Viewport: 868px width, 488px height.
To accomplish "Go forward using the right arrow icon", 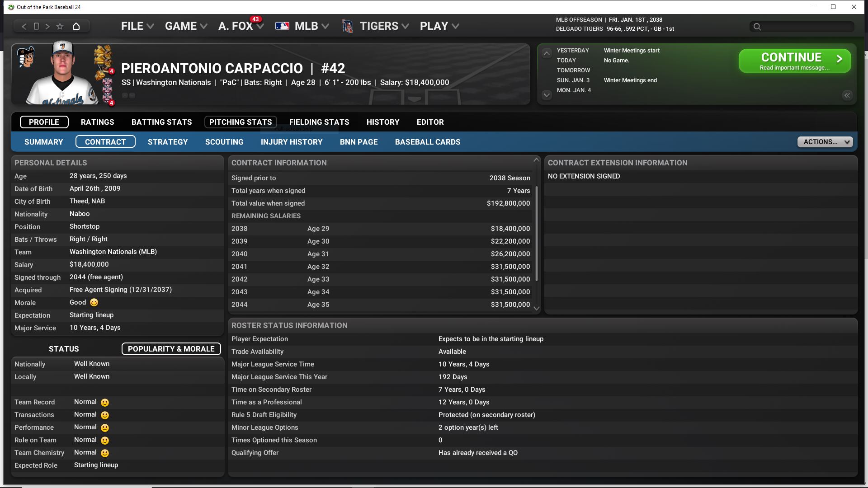I will coord(47,26).
